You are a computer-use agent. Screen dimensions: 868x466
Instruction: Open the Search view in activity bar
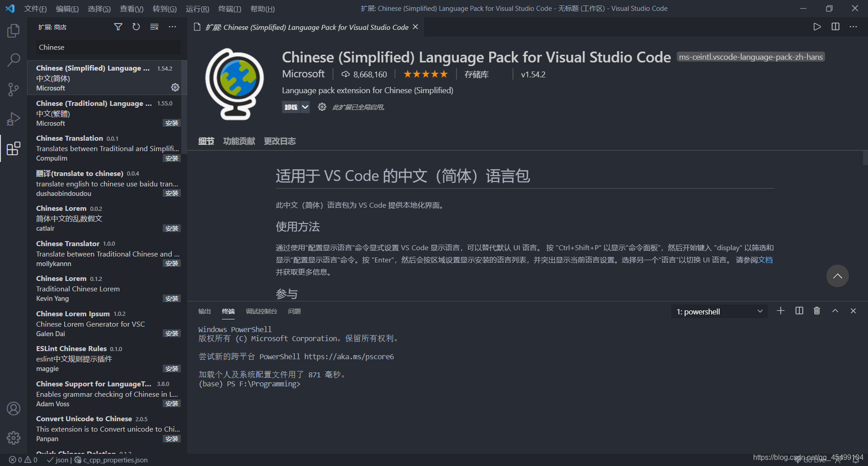pyautogui.click(x=14, y=60)
